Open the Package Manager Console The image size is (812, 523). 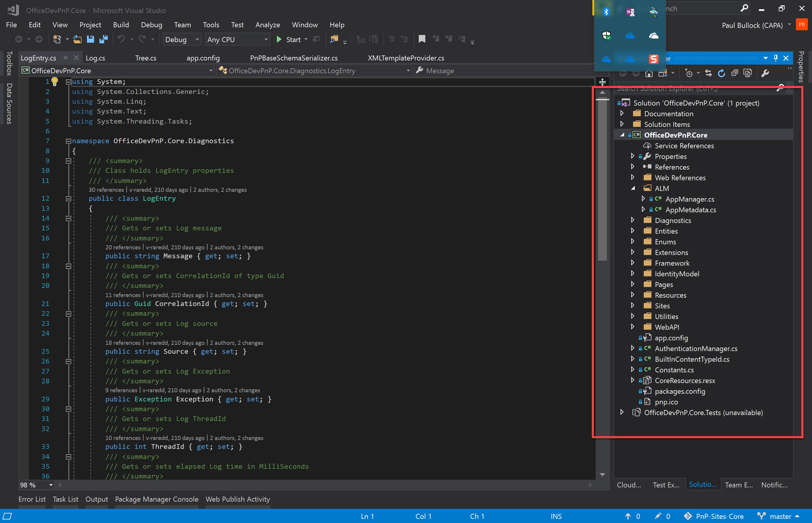tap(157, 499)
